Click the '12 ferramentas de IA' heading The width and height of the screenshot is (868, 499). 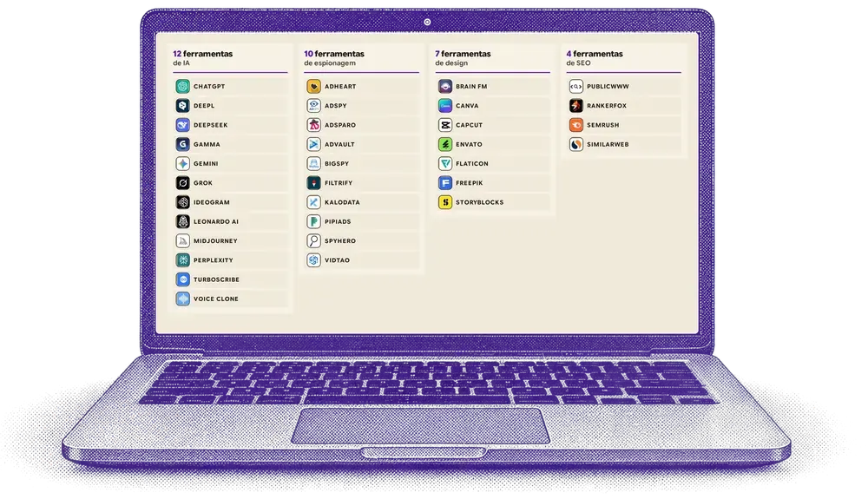(202, 58)
